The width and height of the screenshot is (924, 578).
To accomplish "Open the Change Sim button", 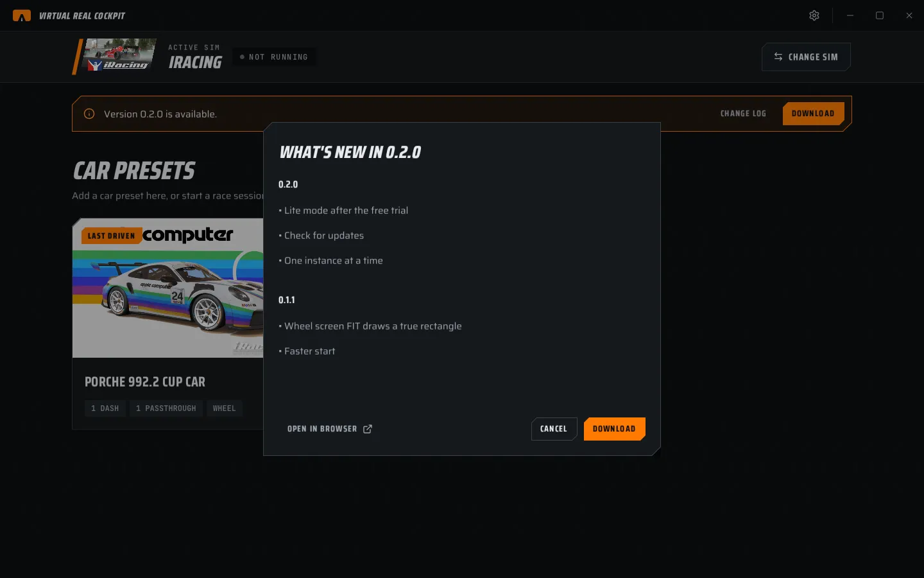I will point(806,57).
